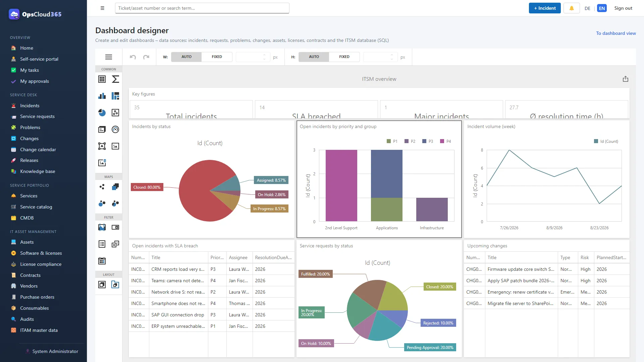
Task: Add a Geo Point Map item
Action: pyautogui.click(x=102, y=187)
